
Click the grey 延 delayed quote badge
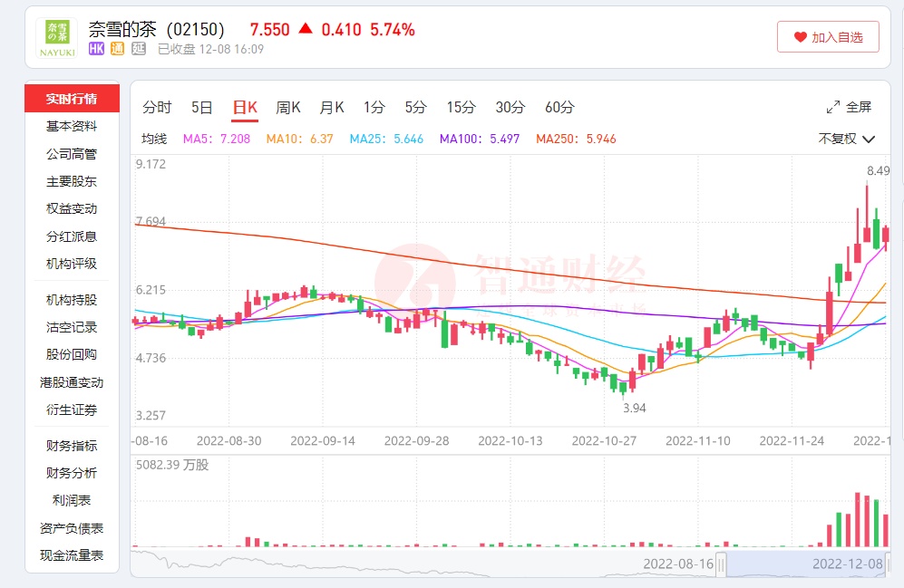tap(139, 49)
